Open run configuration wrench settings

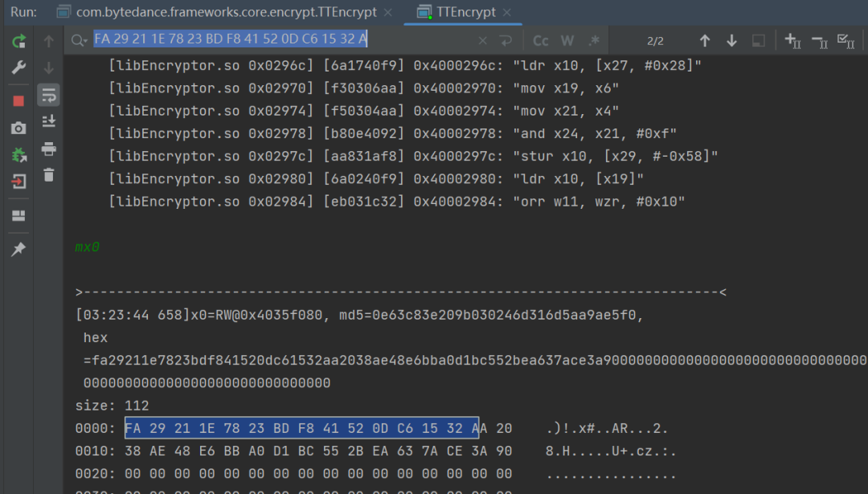pyautogui.click(x=18, y=67)
